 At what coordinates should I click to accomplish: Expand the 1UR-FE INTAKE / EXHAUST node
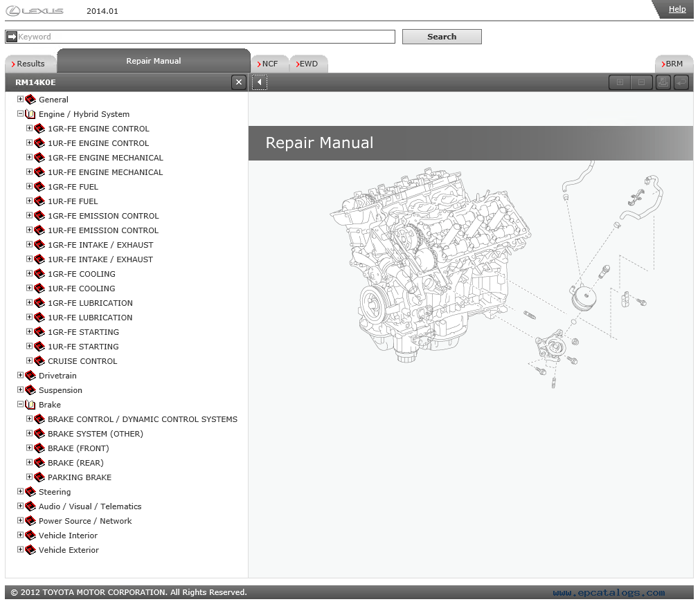(x=30, y=259)
